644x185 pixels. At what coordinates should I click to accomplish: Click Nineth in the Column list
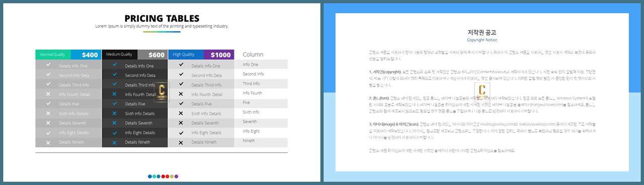click(x=249, y=141)
